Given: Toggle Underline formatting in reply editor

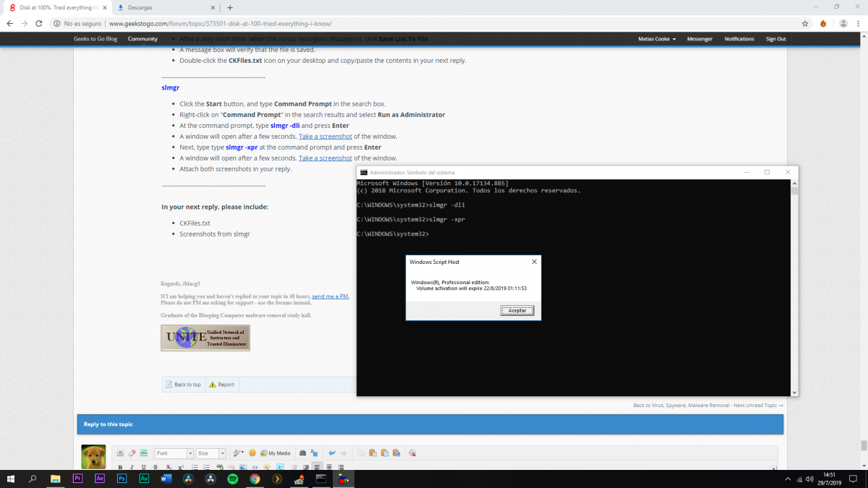Looking at the screenshot, I should [143, 468].
